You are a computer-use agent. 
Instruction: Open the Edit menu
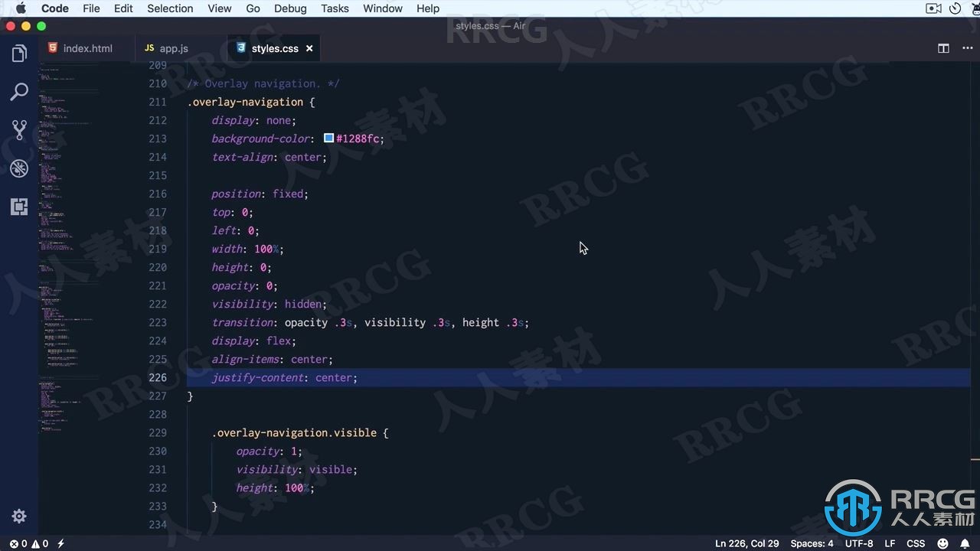pos(123,8)
